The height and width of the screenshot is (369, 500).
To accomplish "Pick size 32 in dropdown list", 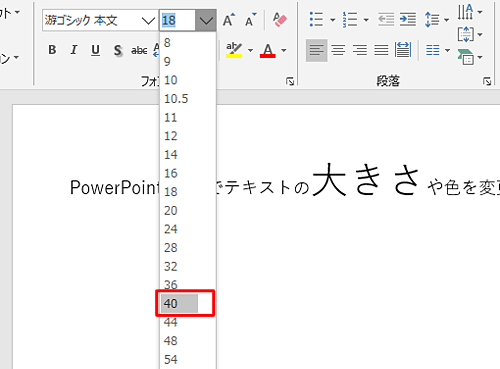I will (x=188, y=266).
